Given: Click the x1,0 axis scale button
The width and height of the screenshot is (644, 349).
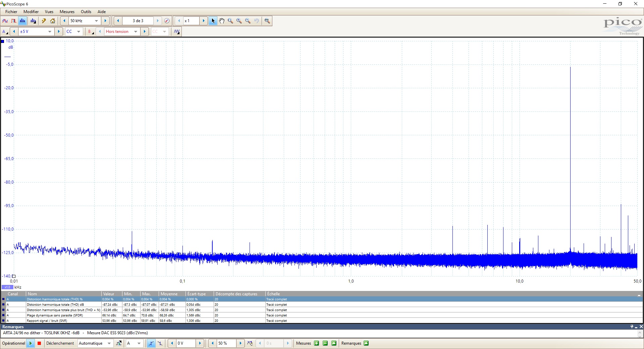Looking at the screenshot, I should pos(7,287).
